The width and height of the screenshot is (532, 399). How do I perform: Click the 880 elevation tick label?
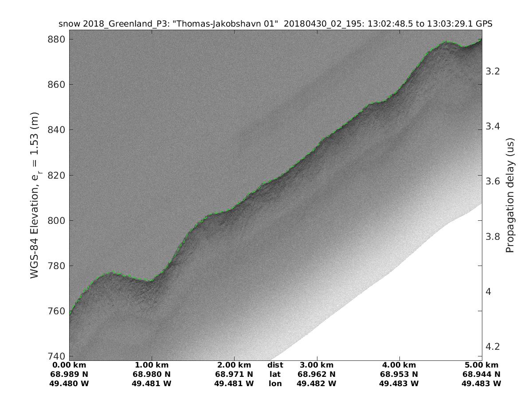[56, 39]
